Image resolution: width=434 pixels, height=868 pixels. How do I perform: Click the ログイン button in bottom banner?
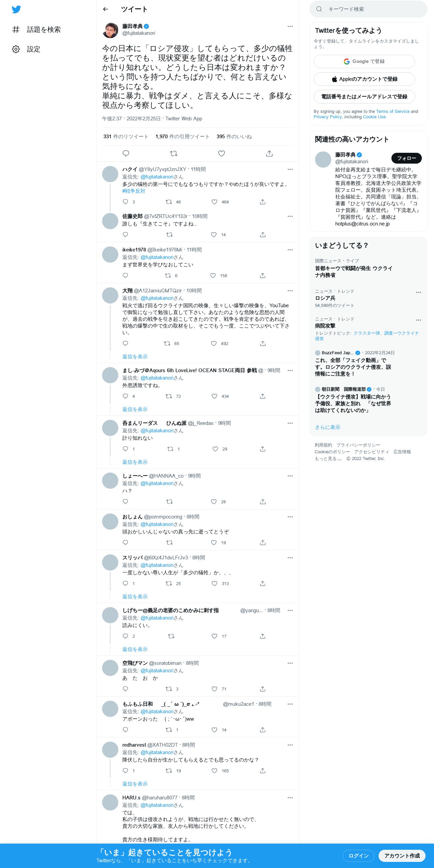[359, 856]
